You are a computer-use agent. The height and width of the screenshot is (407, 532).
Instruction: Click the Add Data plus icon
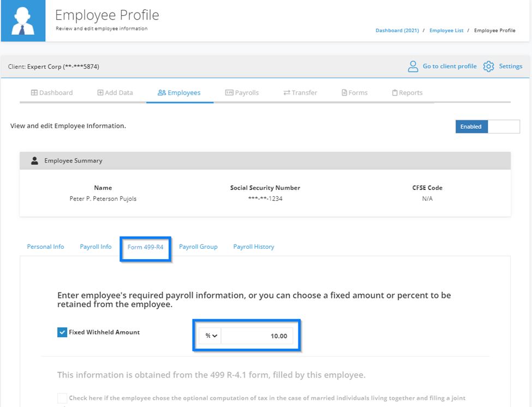(x=100, y=93)
